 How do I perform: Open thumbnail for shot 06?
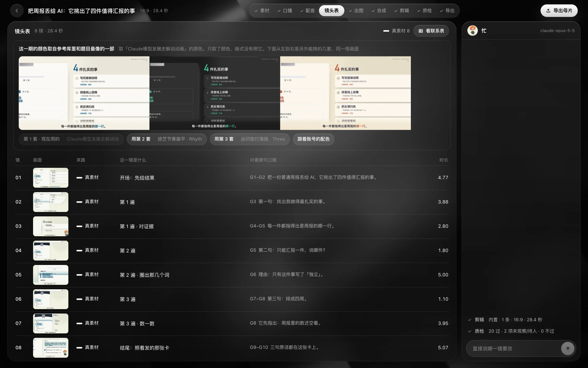51,299
